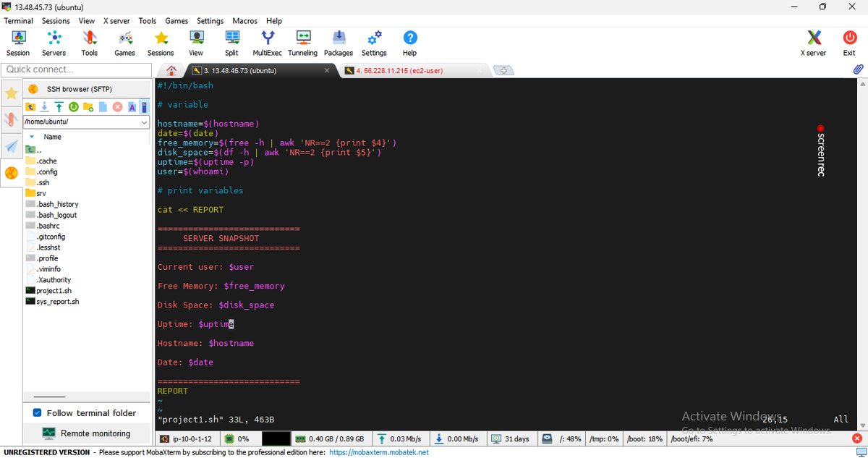Viewport: 868px width, 458px height.
Task: Go to parent folder in SFTP toolbar
Action: (30, 107)
